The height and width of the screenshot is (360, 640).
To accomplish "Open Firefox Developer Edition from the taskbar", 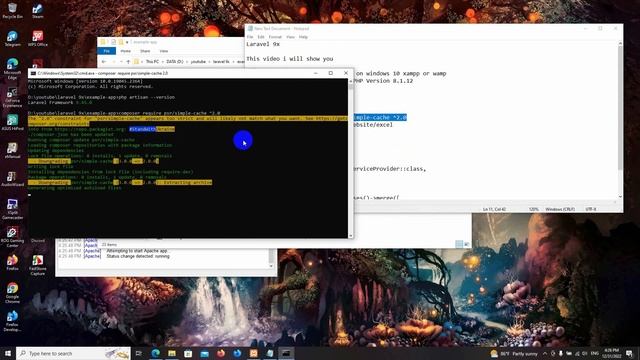I will [237, 353].
